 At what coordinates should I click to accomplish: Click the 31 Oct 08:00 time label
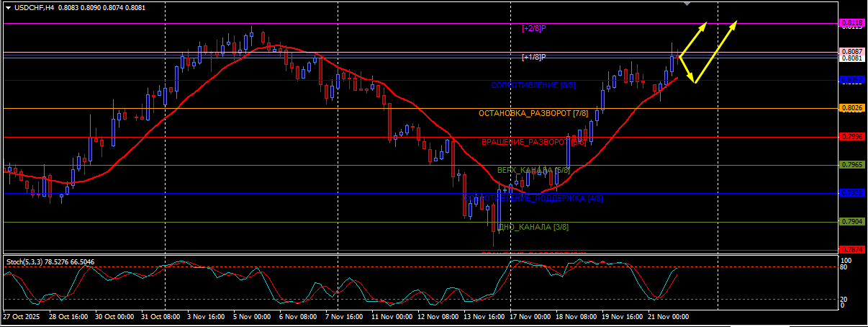click(161, 316)
